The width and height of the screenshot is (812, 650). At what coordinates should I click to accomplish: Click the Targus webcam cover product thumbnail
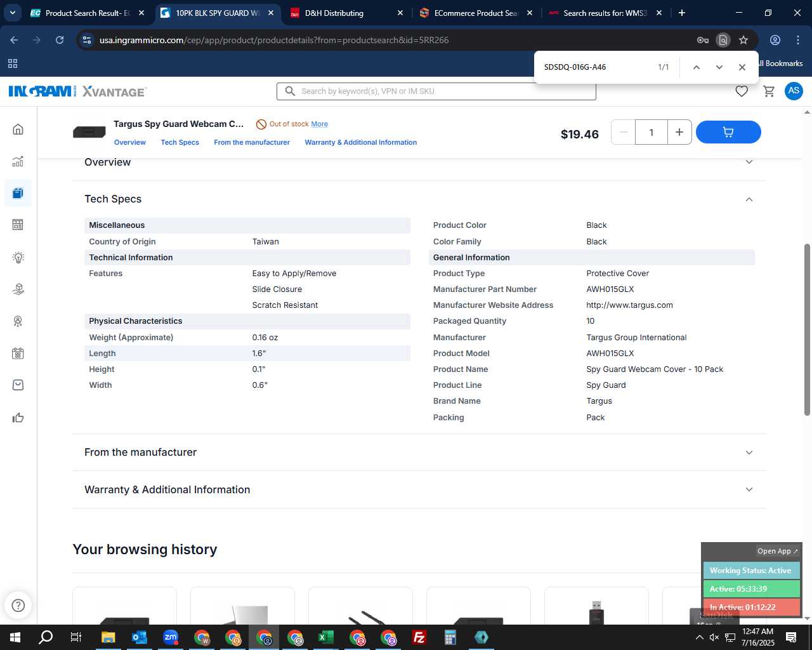(89, 132)
